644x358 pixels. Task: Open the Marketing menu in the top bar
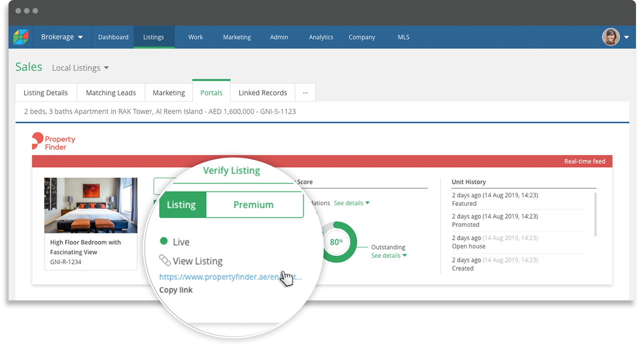(x=237, y=37)
